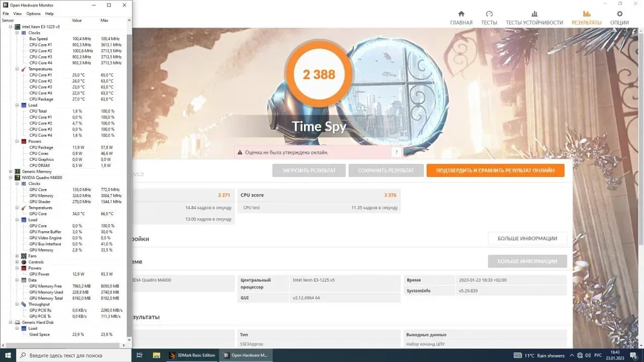This screenshot has width=644, height=362.
Task: Collapse the NVIDIA Quadro M4000 node
Action: 11,178
